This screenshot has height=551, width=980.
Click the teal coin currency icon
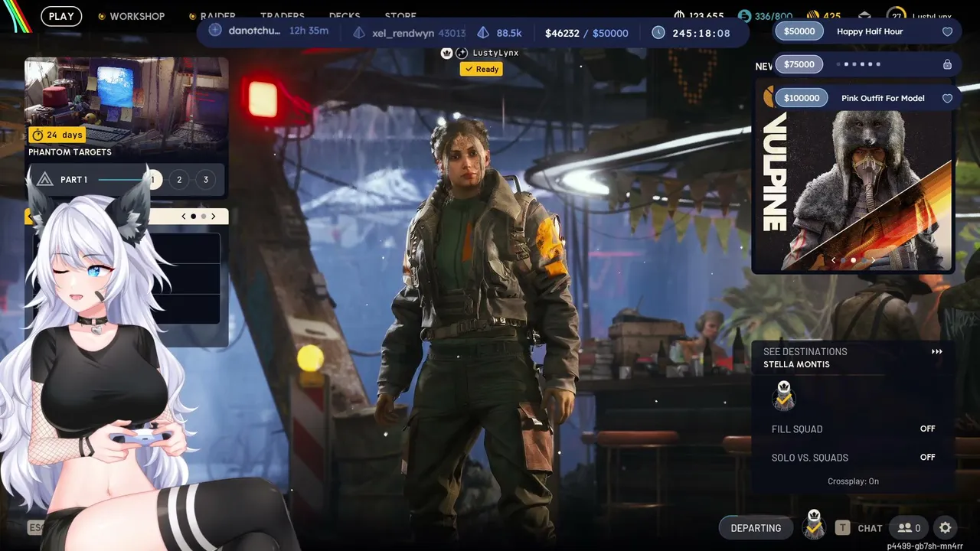pos(744,15)
